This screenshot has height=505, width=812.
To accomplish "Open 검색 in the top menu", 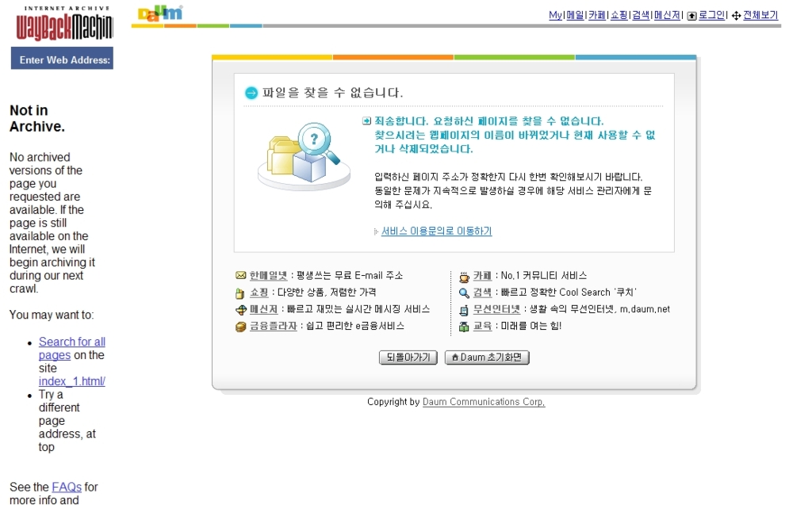I will 641,16.
